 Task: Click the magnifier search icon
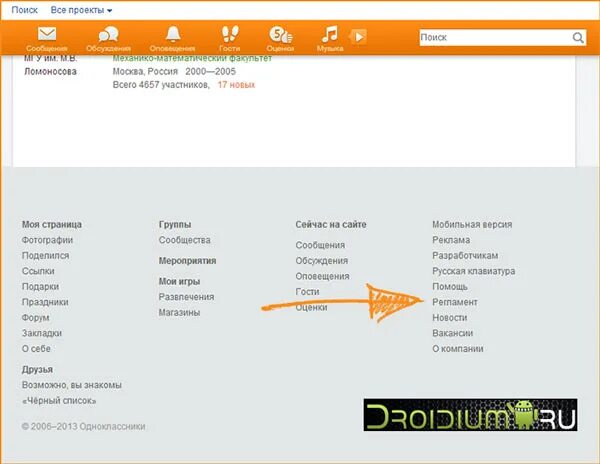[x=578, y=37]
